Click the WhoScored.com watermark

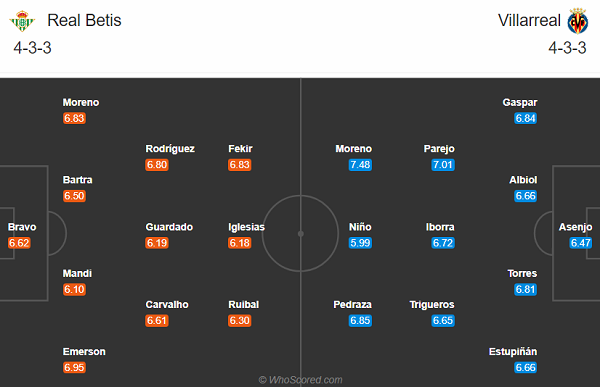(x=300, y=380)
